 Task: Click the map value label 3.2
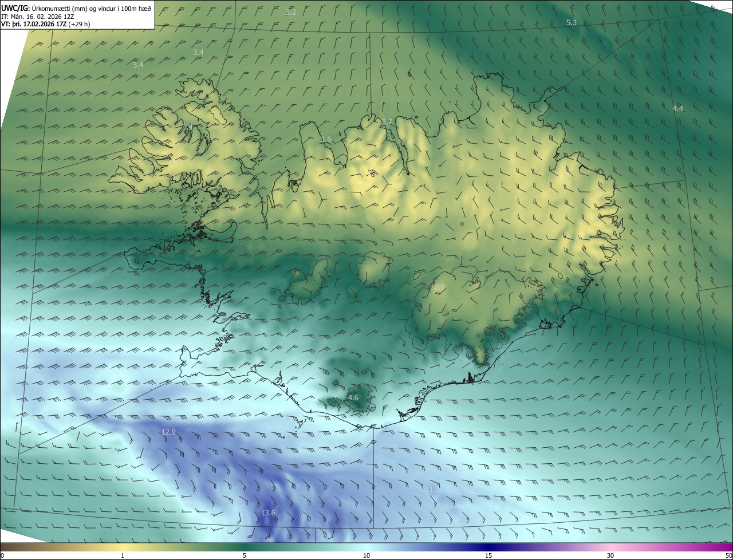[x=291, y=12]
